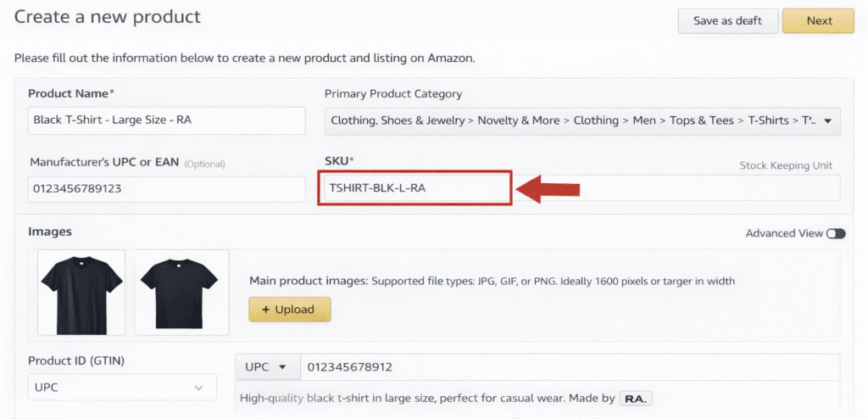The width and height of the screenshot is (868, 419).
Task: Toggle the Advanced View switch
Action: pyautogui.click(x=836, y=233)
